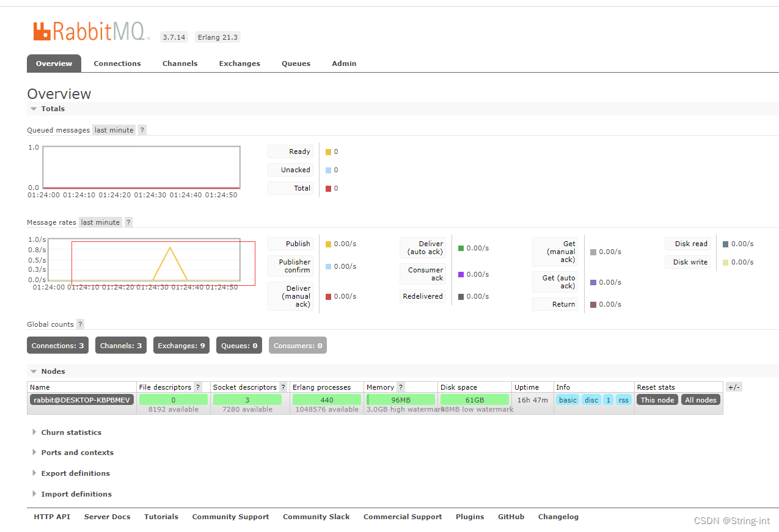779x532 pixels.
Task: Open the Server Docs link
Action: [108, 517]
